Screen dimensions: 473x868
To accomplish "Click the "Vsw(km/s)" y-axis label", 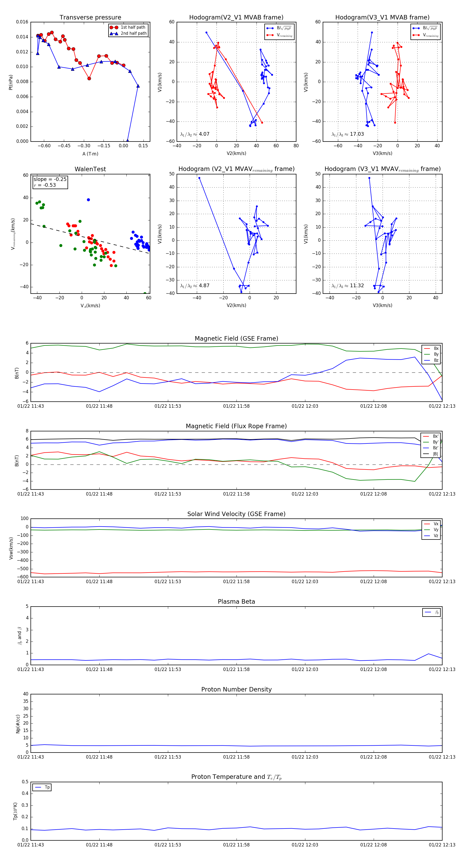I will coord(11,548).
